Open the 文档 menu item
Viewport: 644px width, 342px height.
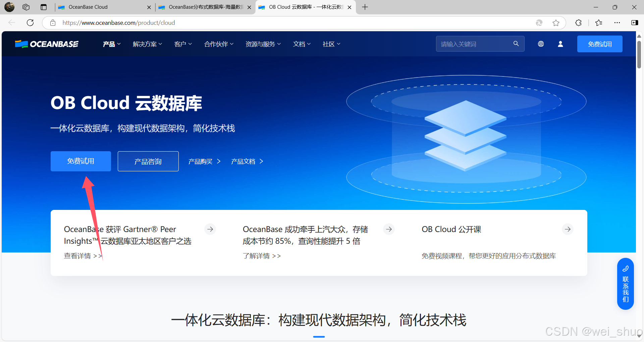(302, 44)
